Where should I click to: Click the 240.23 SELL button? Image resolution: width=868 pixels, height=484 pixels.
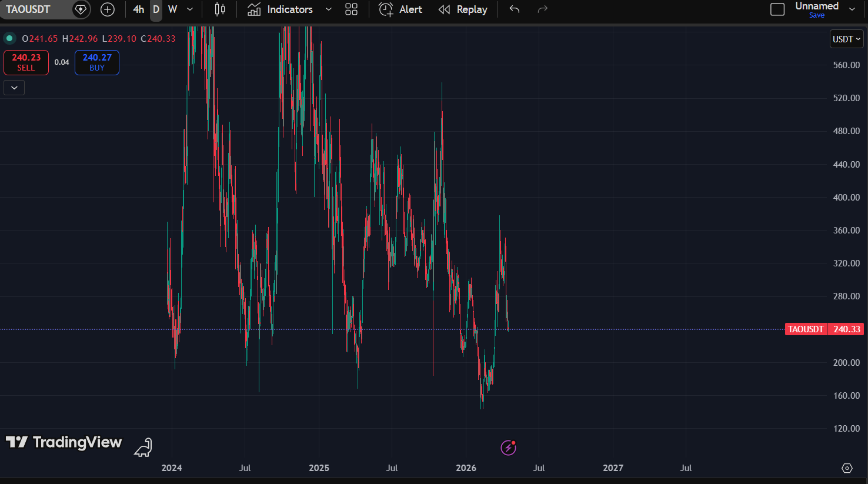tap(26, 62)
